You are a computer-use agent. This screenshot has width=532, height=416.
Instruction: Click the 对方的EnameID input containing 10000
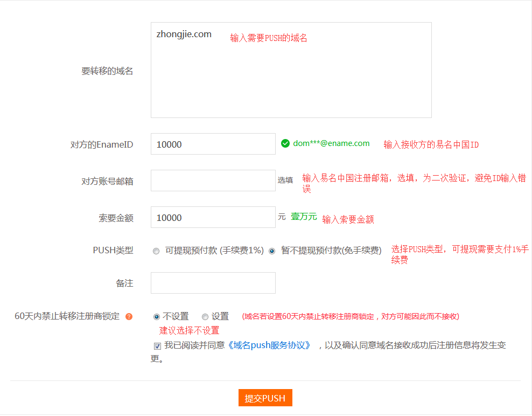[x=213, y=144]
